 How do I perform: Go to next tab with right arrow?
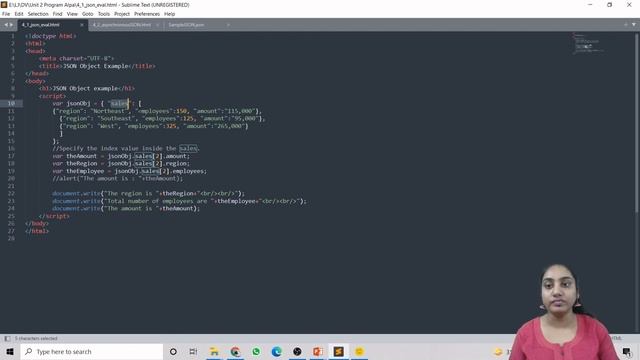(11, 25)
